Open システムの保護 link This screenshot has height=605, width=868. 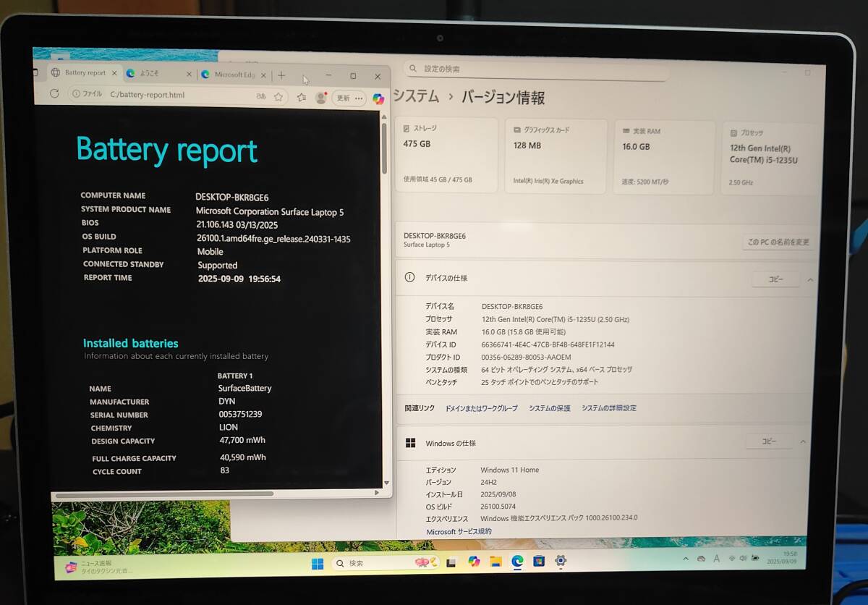tap(549, 408)
